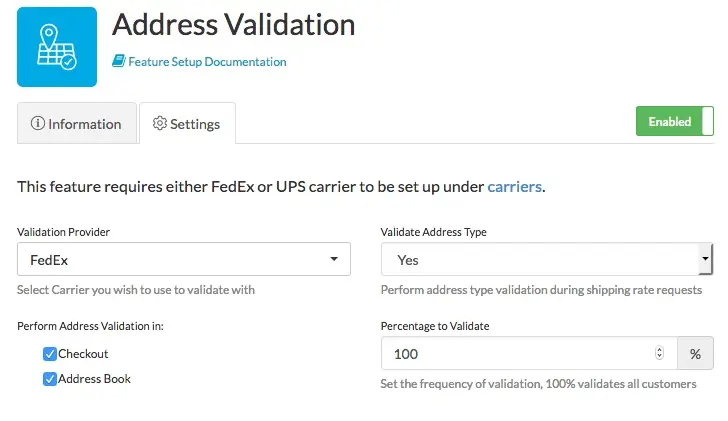Viewport: 728px width, 421px height.
Task: Uncheck the Checkout checkbox
Action: (x=50, y=354)
